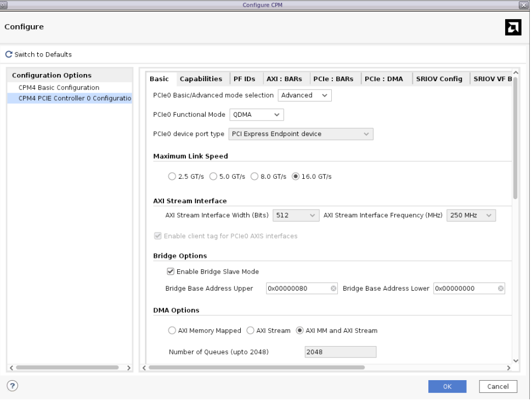Click the Number of Queues input field
This screenshot has height=401, width=532.
click(340, 352)
